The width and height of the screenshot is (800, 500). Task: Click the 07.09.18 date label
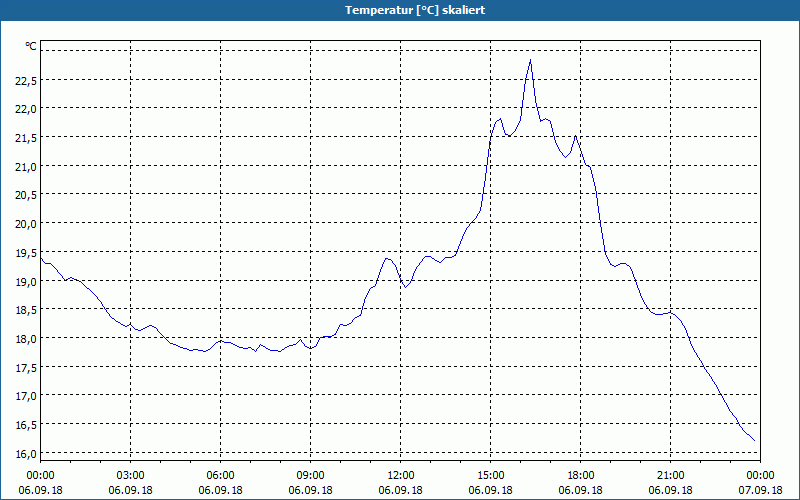pos(760,490)
